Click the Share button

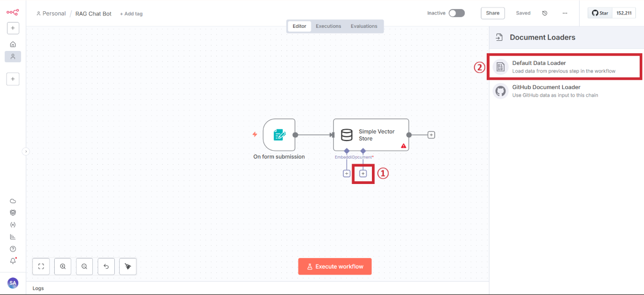tap(492, 13)
